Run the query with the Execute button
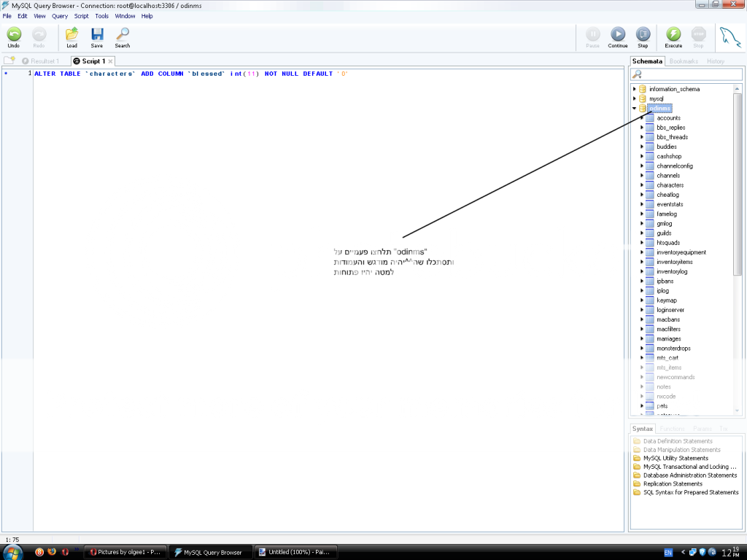The height and width of the screenshot is (560, 747). pyautogui.click(x=673, y=34)
